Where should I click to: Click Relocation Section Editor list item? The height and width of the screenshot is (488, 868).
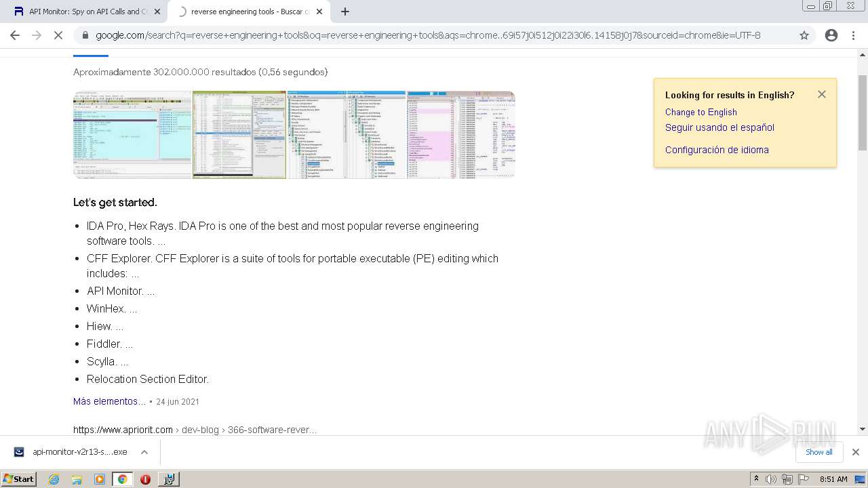tap(148, 379)
